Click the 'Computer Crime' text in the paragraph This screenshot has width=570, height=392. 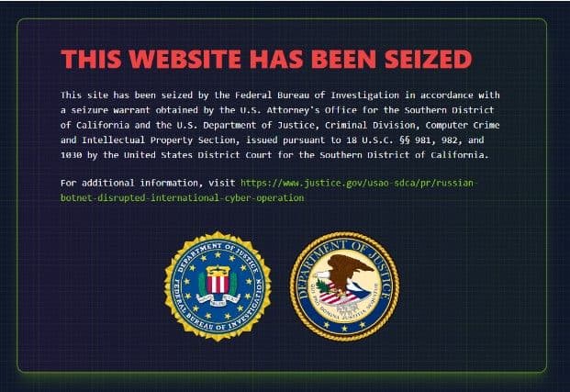463,125
